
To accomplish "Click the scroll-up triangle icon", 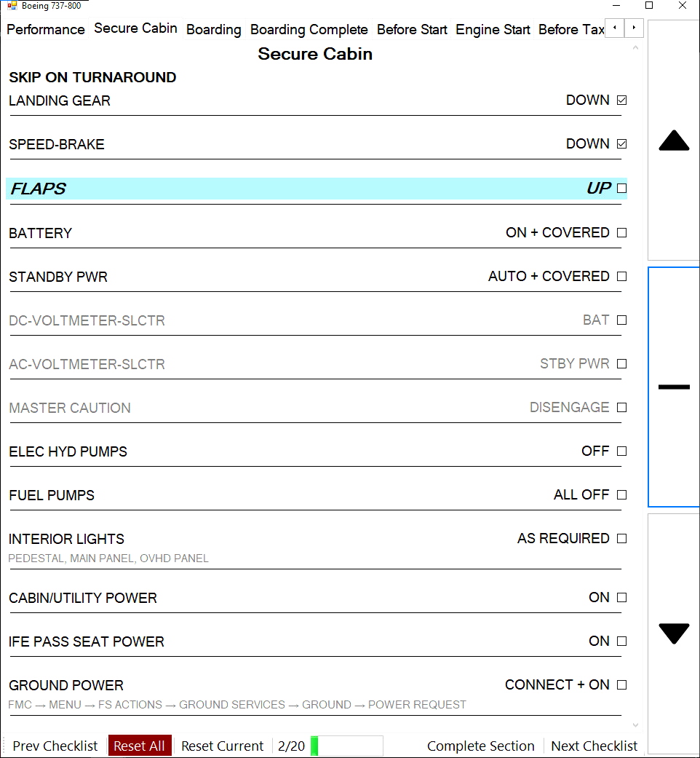I will [673, 141].
